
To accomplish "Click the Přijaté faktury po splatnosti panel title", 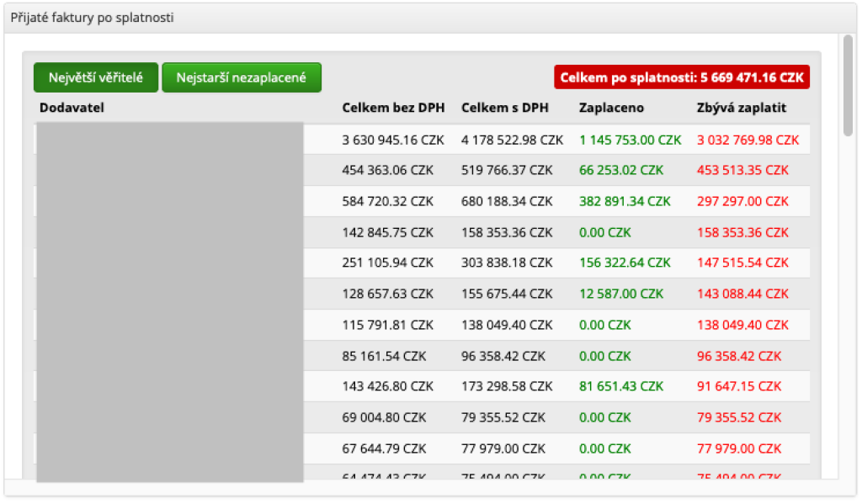I will [x=92, y=17].
